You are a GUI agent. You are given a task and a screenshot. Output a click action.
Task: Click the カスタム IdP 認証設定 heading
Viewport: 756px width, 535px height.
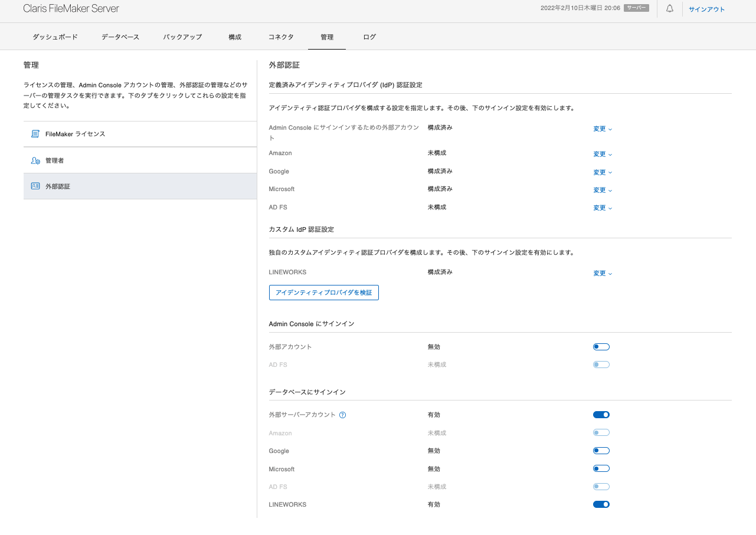tap(302, 229)
